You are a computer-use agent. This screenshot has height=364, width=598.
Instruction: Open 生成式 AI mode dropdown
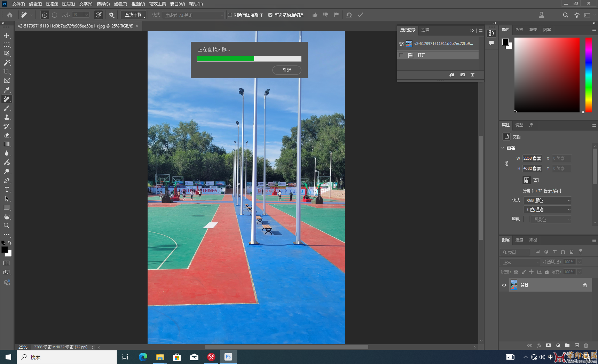193,15
